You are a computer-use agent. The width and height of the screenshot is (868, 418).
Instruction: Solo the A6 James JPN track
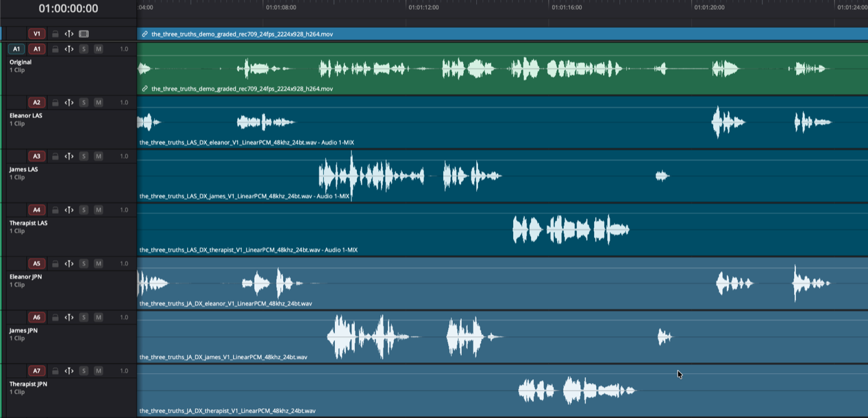(x=84, y=318)
